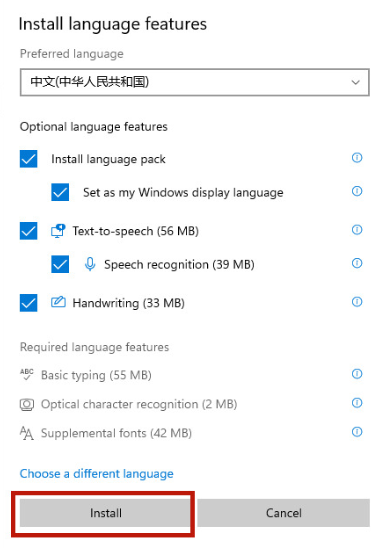Uncheck the Handwriting feature
Viewport: 381px width, 551px height.
(x=28, y=303)
